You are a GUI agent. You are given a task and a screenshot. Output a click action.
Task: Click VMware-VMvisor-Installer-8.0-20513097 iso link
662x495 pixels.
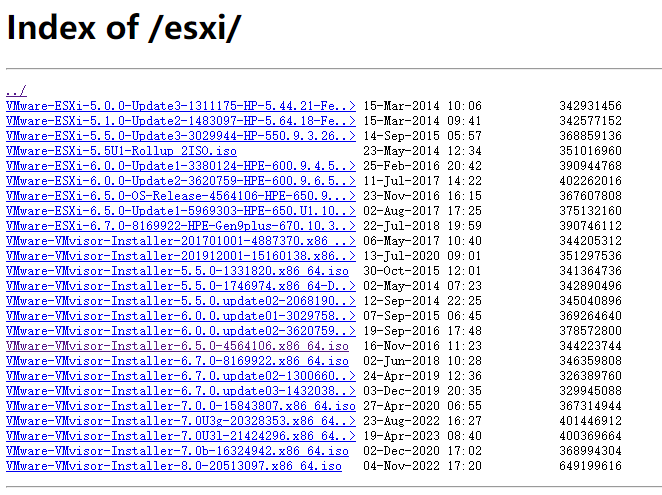[x=174, y=466]
